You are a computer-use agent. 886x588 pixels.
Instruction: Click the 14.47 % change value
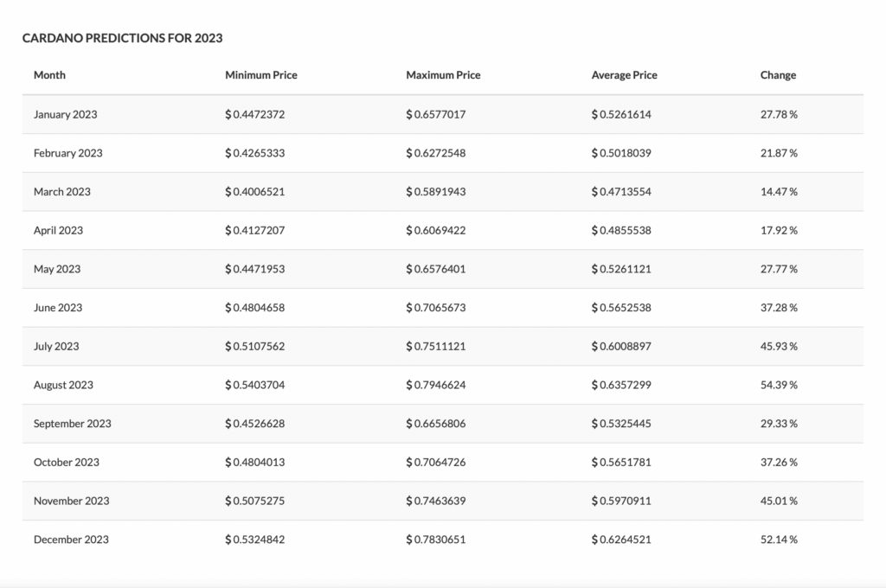click(779, 191)
